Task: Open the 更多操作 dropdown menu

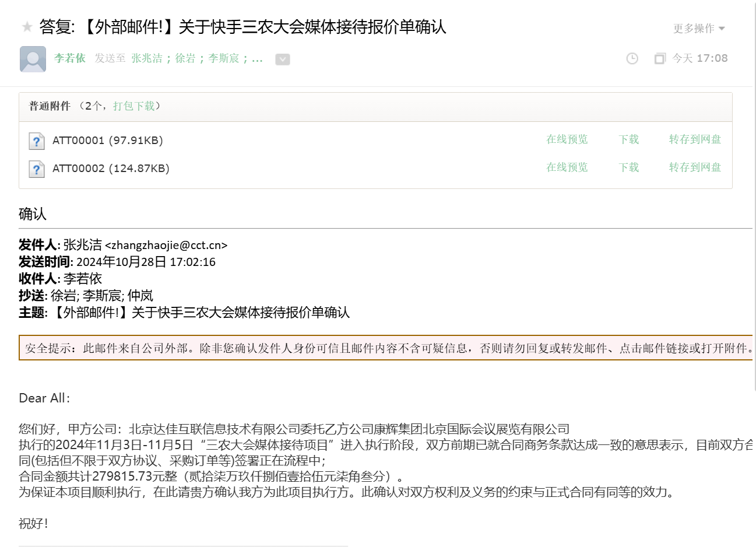Action: click(x=698, y=28)
